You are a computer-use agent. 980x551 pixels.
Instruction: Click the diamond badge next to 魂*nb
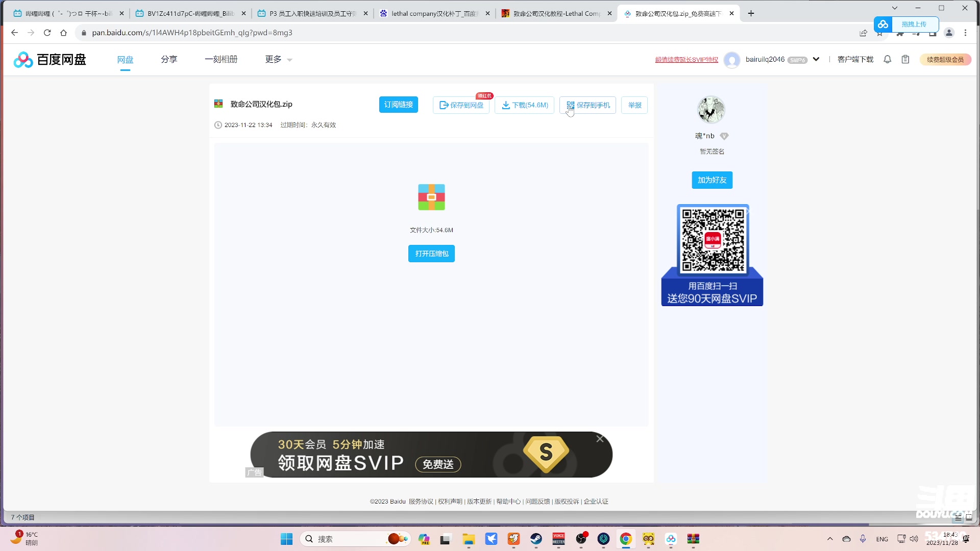point(724,136)
